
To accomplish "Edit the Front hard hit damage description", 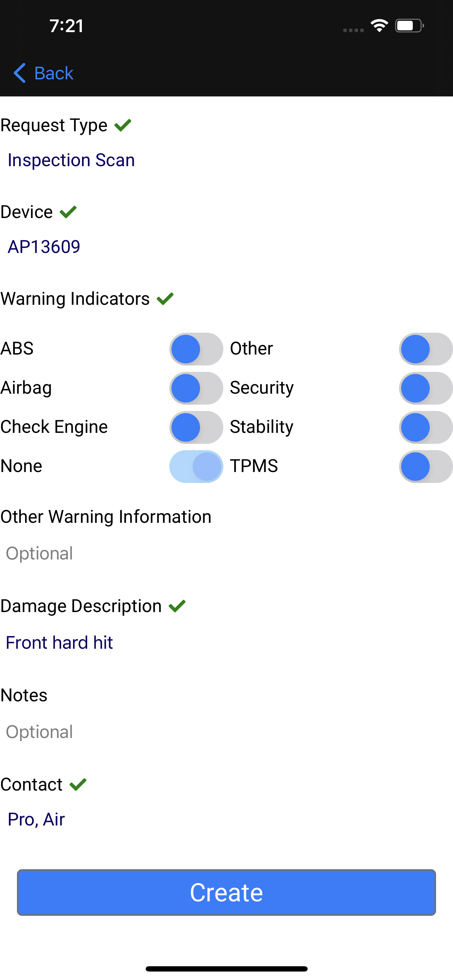I will coord(59,642).
